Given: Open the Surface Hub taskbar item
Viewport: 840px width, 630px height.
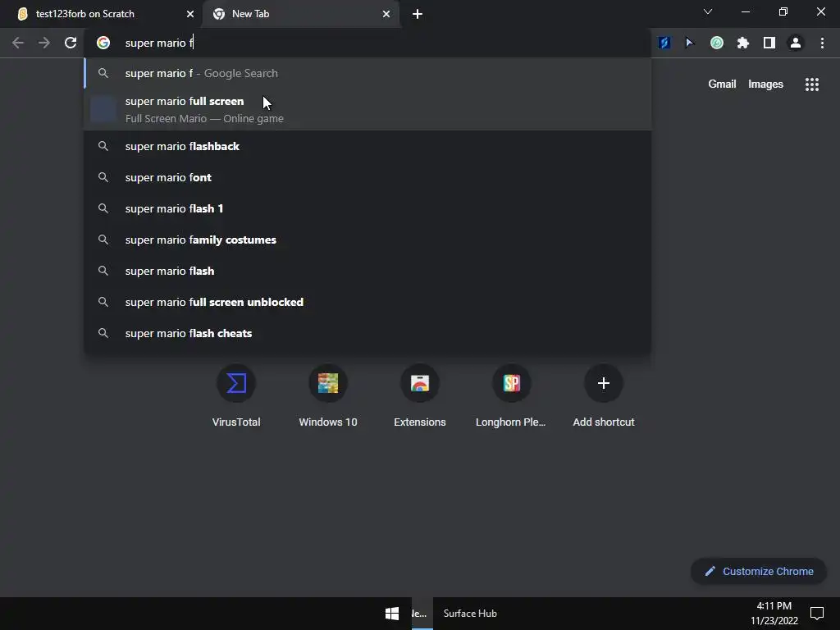Looking at the screenshot, I should click(470, 614).
